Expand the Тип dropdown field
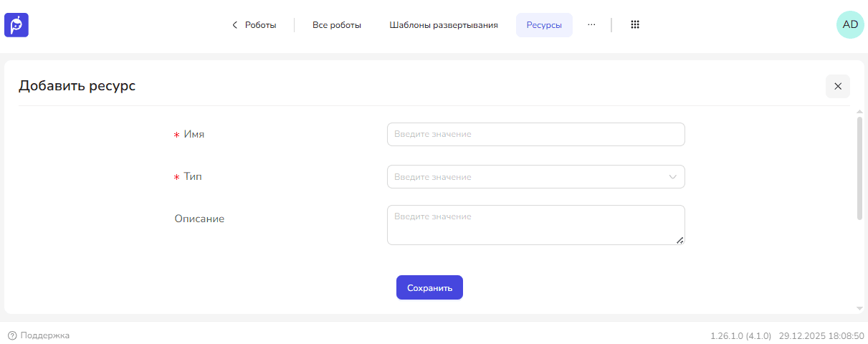Viewport: 868px width, 344px height. pyautogui.click(x=527, y=177)
